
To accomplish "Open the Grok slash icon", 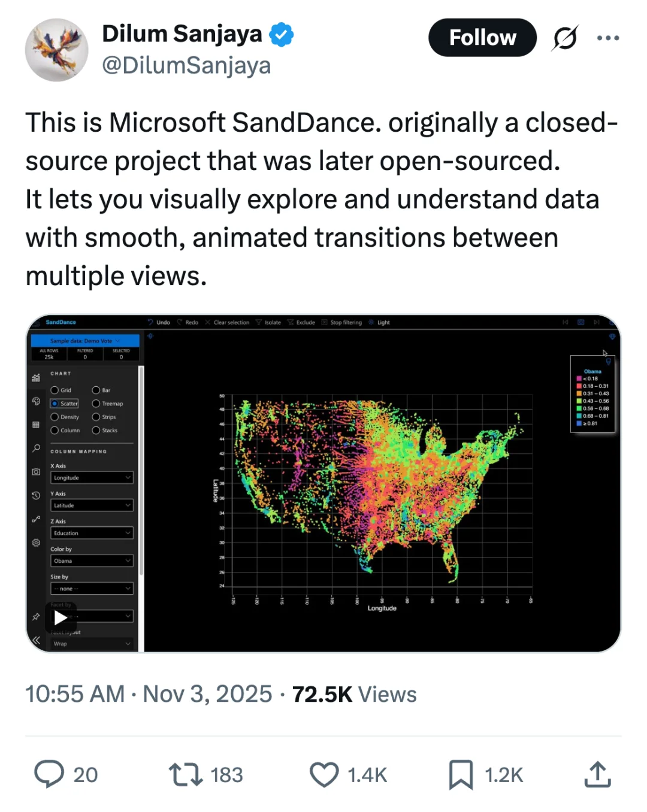I will [565, 38].
